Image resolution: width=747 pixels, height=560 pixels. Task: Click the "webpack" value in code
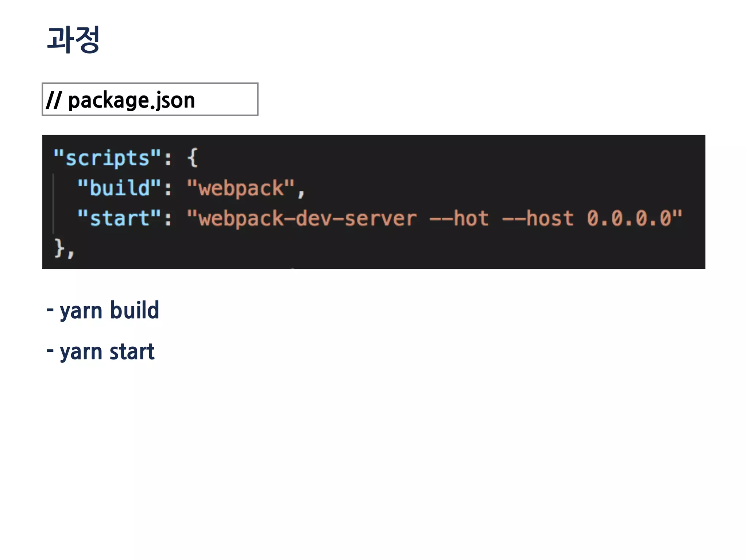point(241,188)
